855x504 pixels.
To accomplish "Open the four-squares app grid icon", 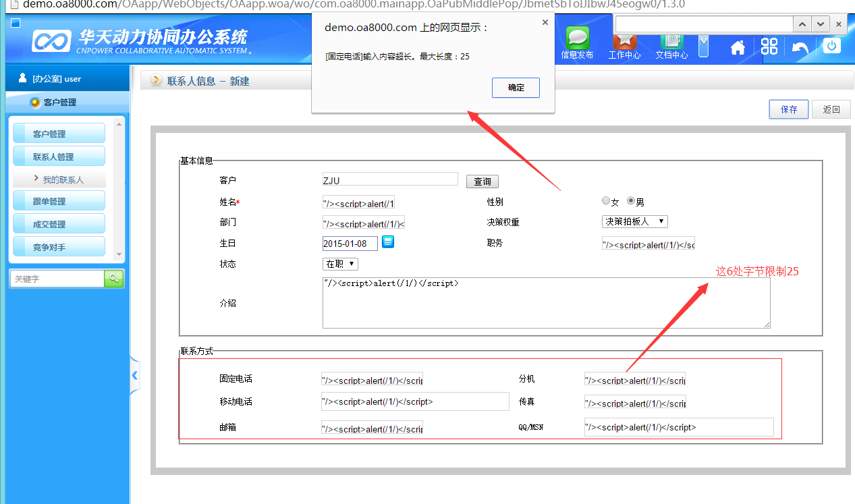I will tap(769, 47).
